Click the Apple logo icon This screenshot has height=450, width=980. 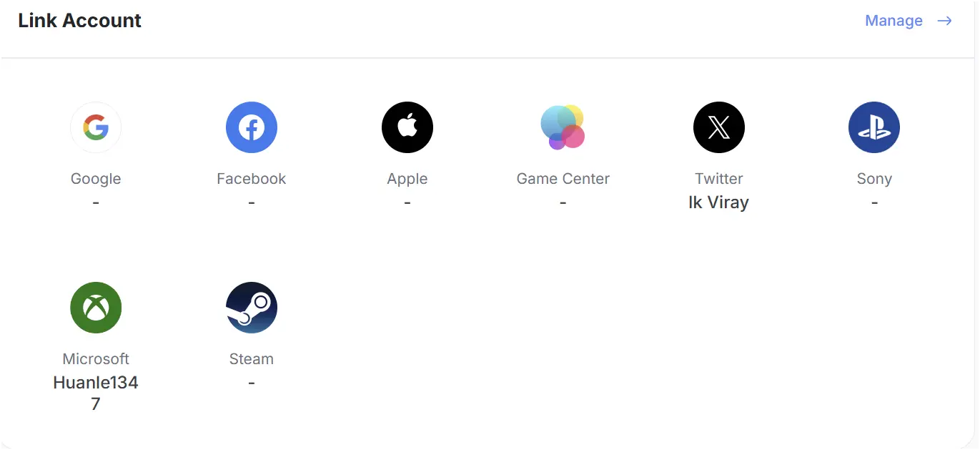point(407,127)
